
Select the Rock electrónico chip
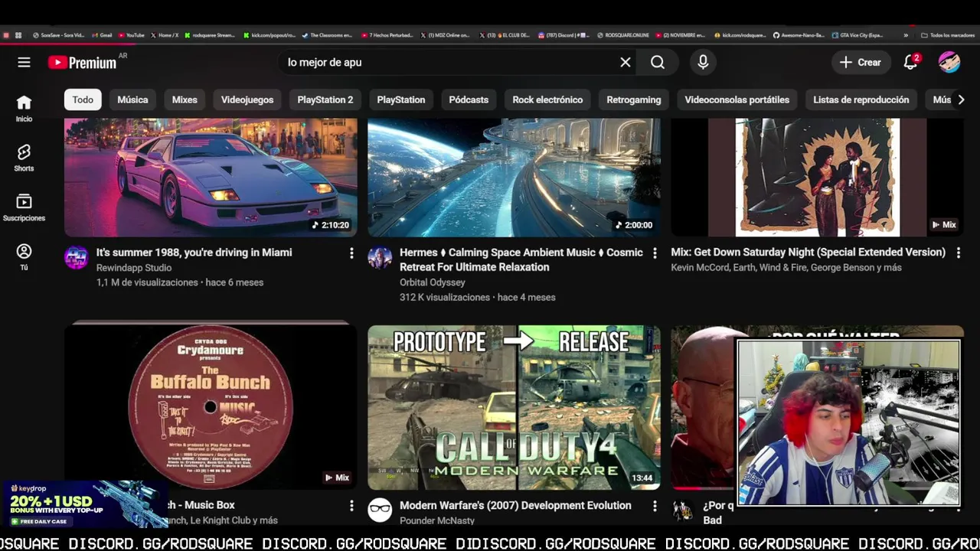point(547,99)
